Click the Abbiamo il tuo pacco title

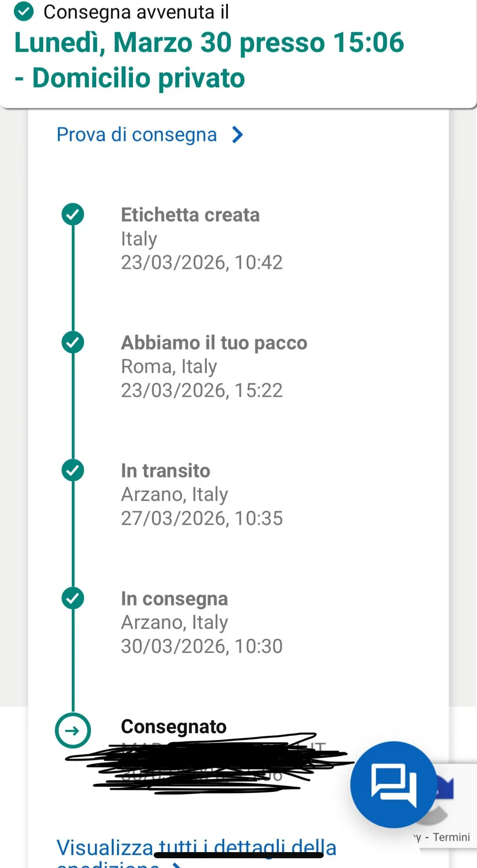(214, 343)
